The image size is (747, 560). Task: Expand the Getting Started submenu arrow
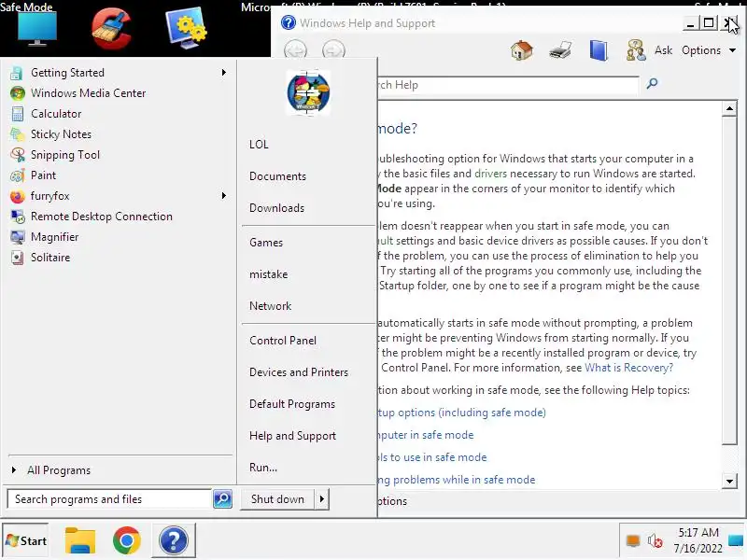coord(223,73)
